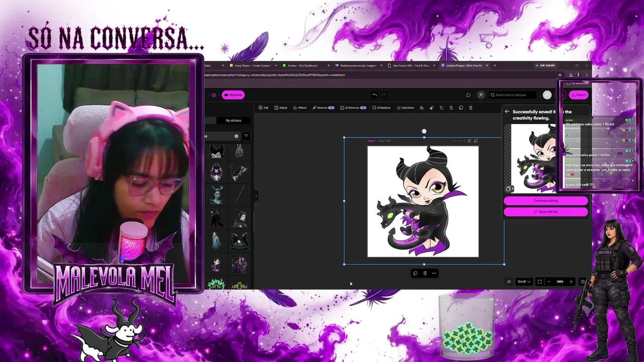644x362 pixels.
Task: Zoom in with the plus button
Action: [571, 282]
